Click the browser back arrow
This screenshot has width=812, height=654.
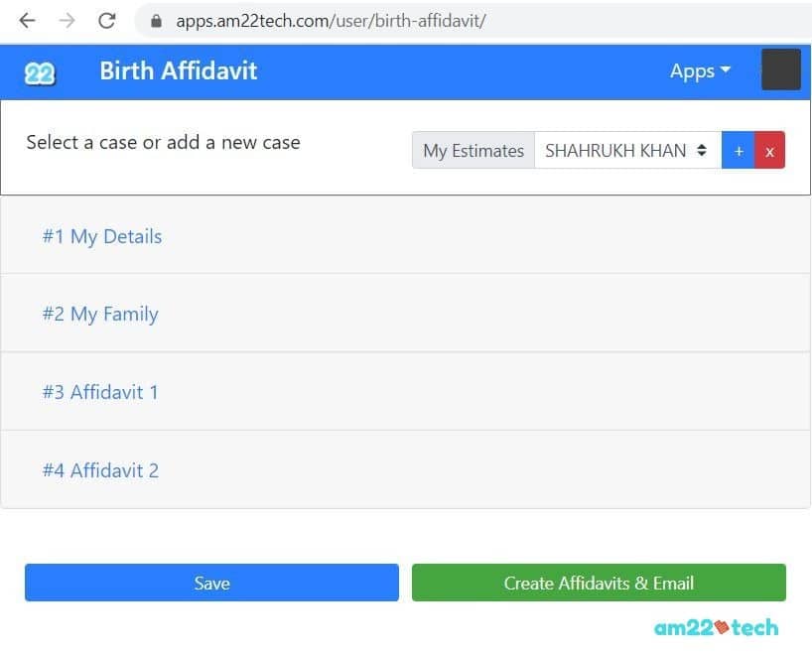(x=27, y=20)
